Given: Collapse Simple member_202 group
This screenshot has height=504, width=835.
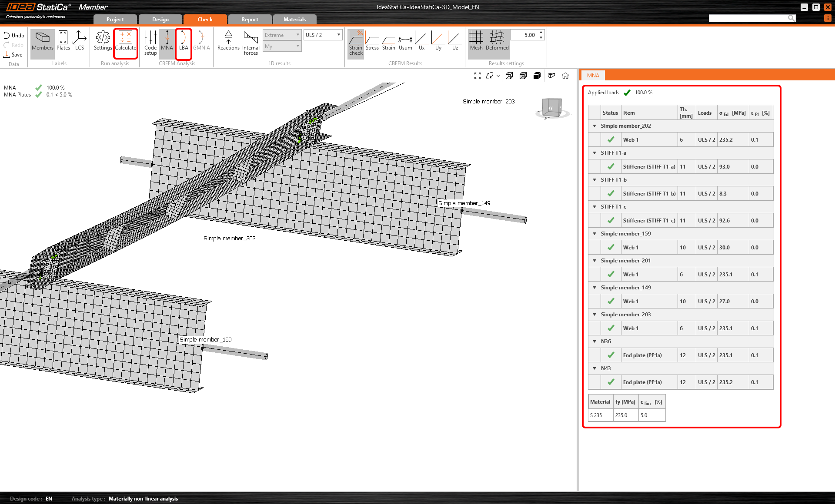Looking at the screenshot, I should click(595, 126).
